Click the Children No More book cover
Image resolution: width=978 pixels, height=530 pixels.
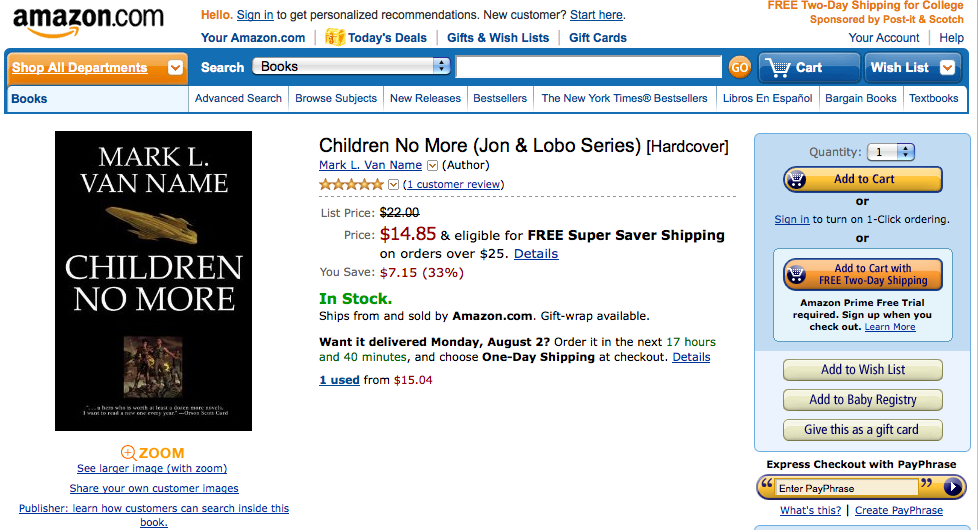point(153,281)
